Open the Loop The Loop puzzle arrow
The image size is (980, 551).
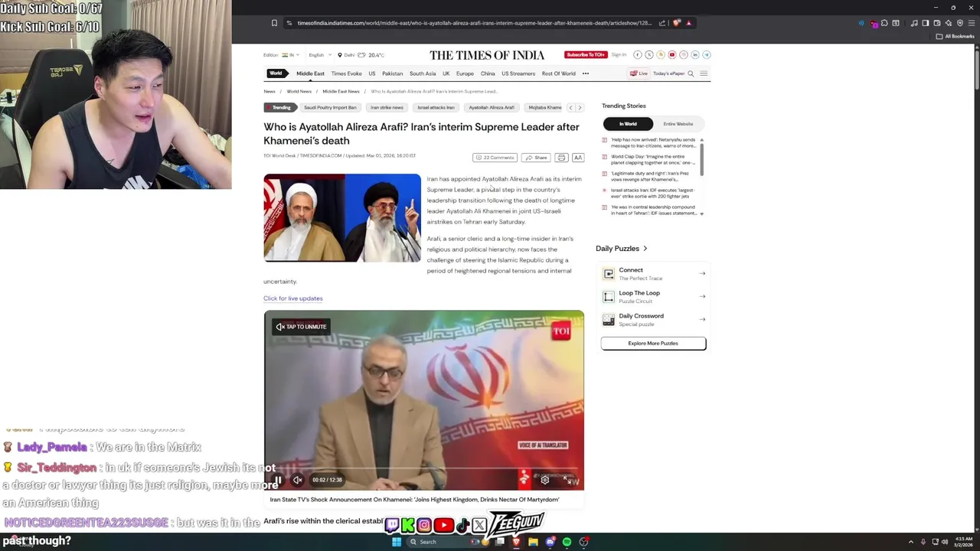(x=702, y=296)
